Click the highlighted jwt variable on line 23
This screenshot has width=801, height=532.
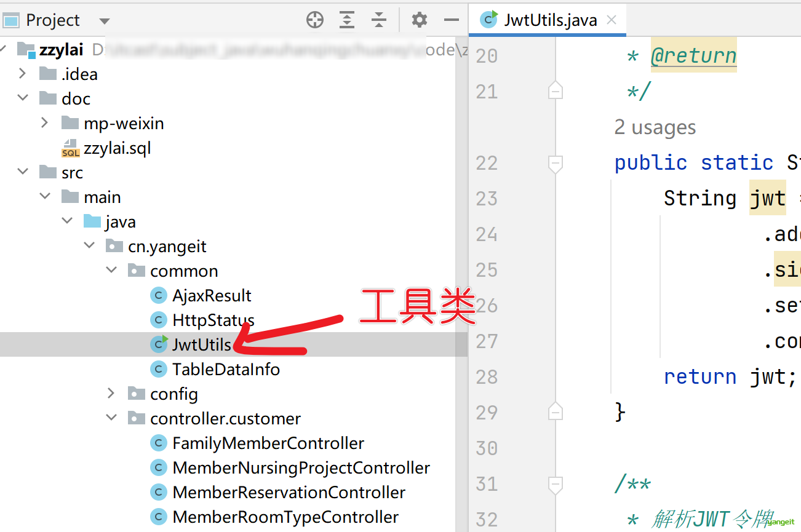[767, 198]
